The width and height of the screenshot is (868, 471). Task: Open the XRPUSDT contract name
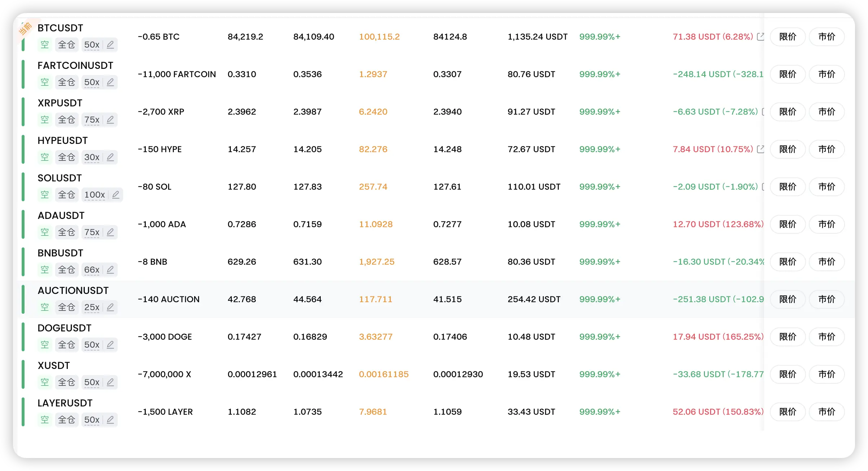[x=60, y=103]
